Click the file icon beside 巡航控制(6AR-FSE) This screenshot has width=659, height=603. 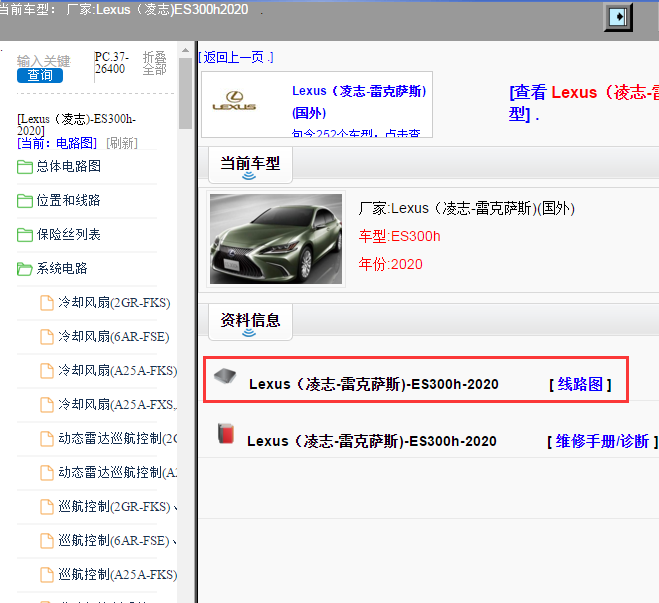(47, 541)
